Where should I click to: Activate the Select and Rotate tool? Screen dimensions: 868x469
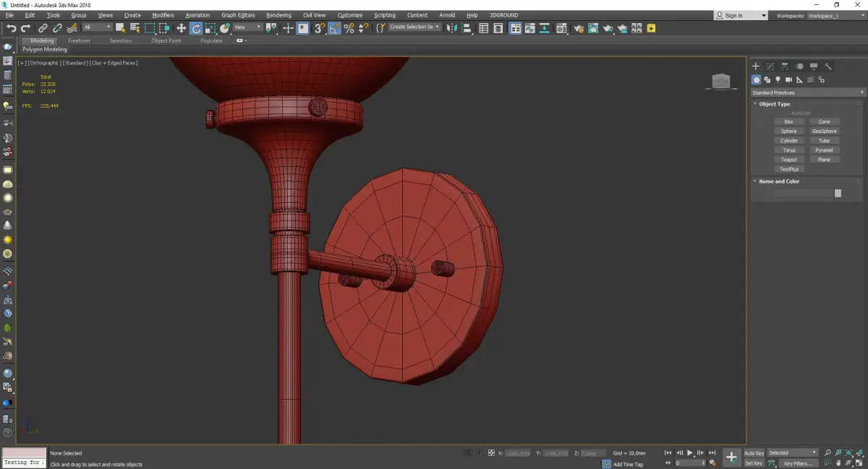pyautogui.click(x=196, y=28)
